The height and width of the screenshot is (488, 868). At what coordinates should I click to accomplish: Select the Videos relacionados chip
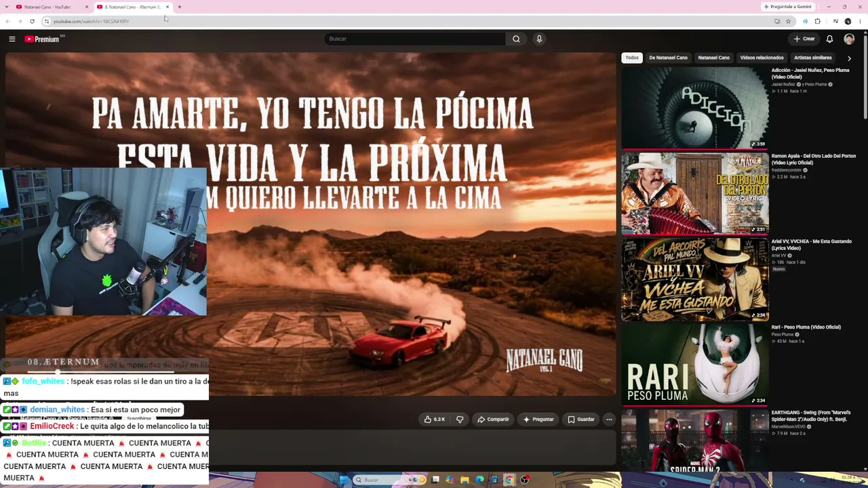[762, 58]
